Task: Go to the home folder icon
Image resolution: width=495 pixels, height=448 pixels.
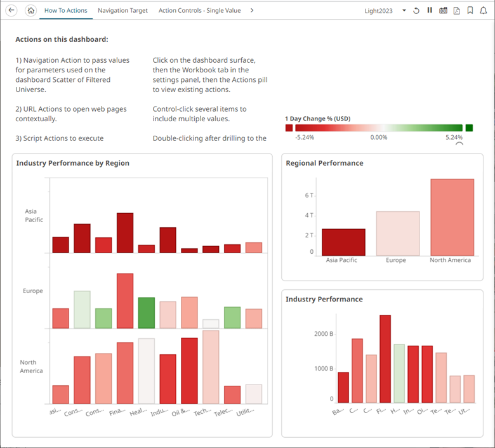Action: pos(30,10)
